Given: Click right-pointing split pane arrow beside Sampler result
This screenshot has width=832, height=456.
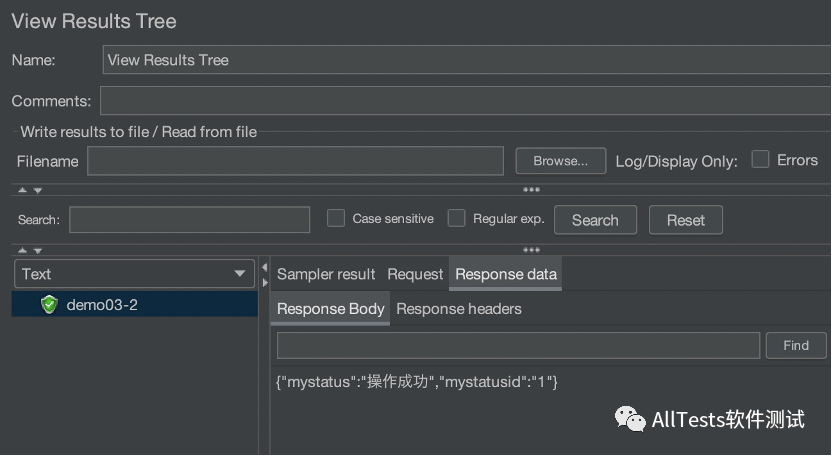Looking at the screenshot, I should tap(265, 282).
